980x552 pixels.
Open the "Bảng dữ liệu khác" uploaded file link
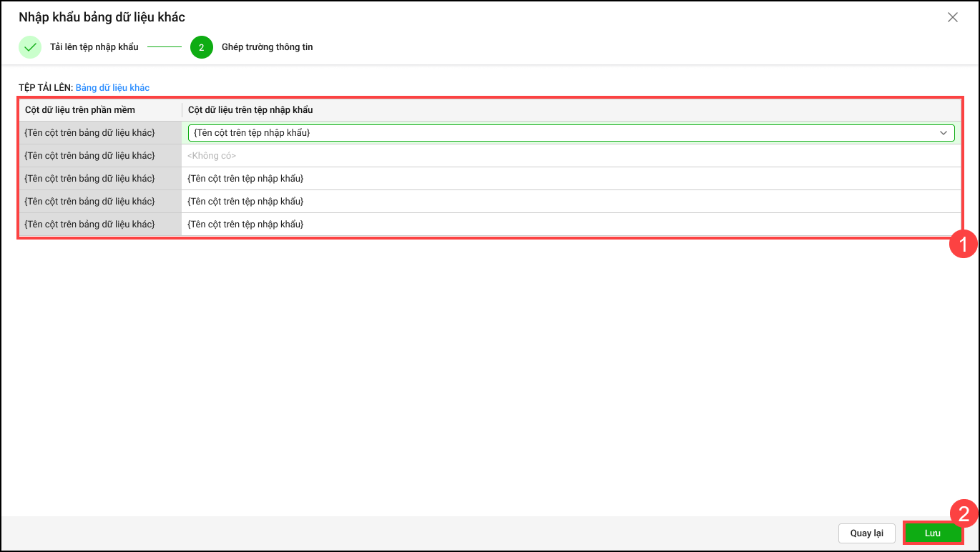click(112, 88)
